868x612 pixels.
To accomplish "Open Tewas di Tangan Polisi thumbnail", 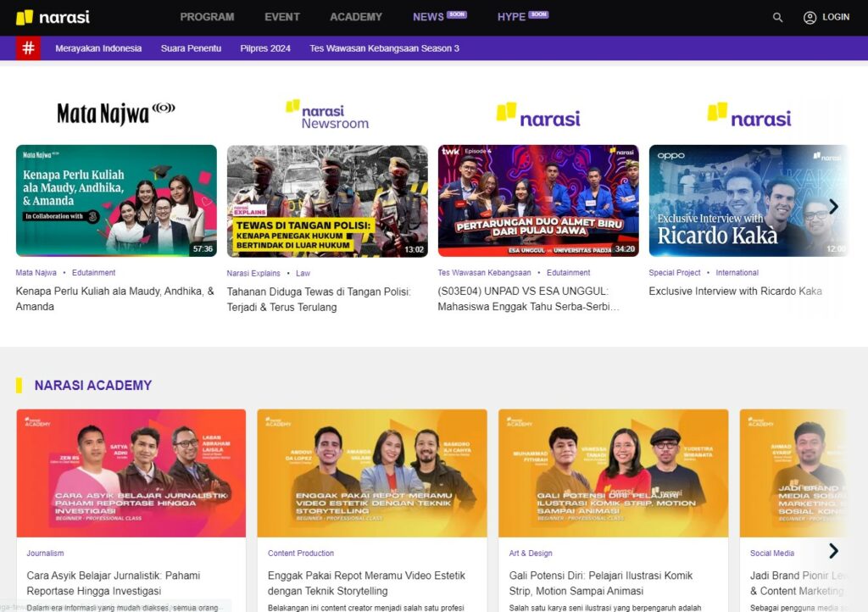I will (x=327, y=201).
